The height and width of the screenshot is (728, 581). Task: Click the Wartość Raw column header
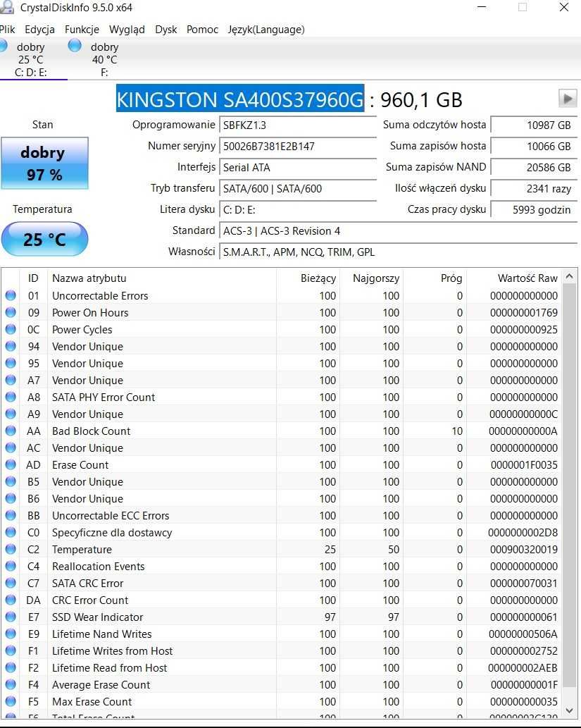[x=513, y=278]
